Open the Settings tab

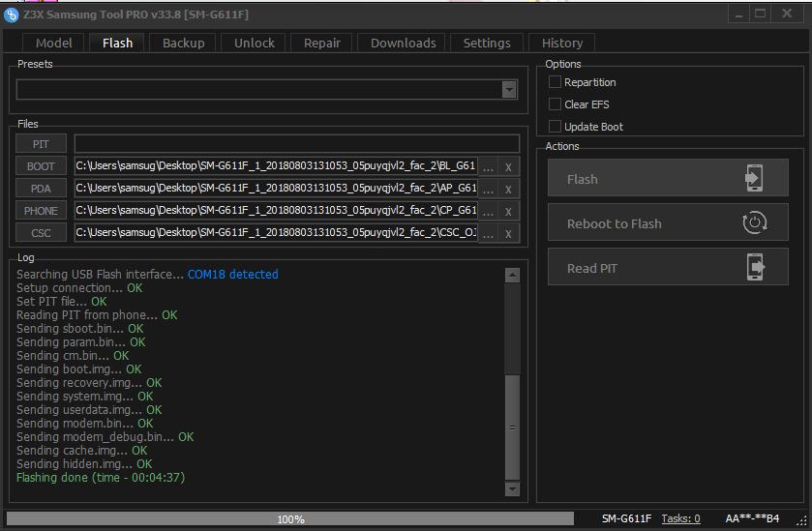click(x=487, y=43)
